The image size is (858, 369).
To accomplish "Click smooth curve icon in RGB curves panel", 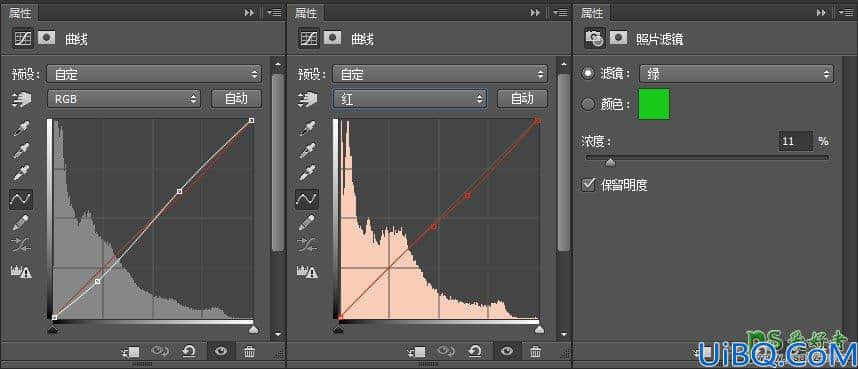I will [21, 244].
